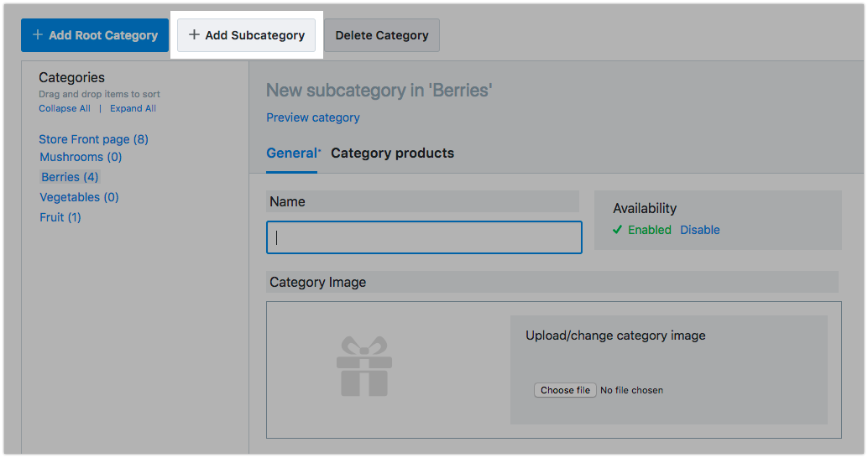Select the Mushrooms (0) category
This screenshot has height=458, width=868.
81,157
